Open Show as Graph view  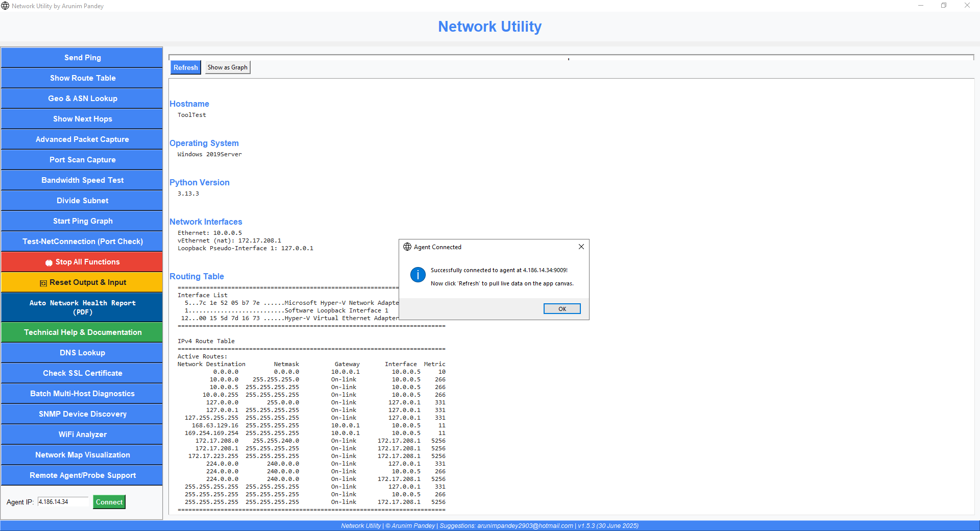(227, 67)
